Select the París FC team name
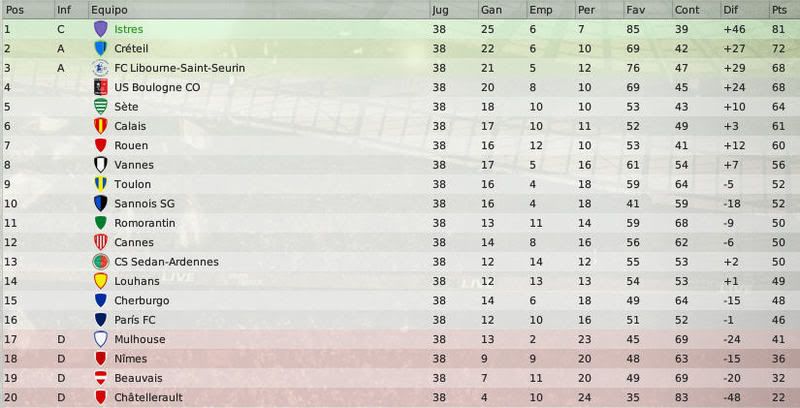 point(135,320)
